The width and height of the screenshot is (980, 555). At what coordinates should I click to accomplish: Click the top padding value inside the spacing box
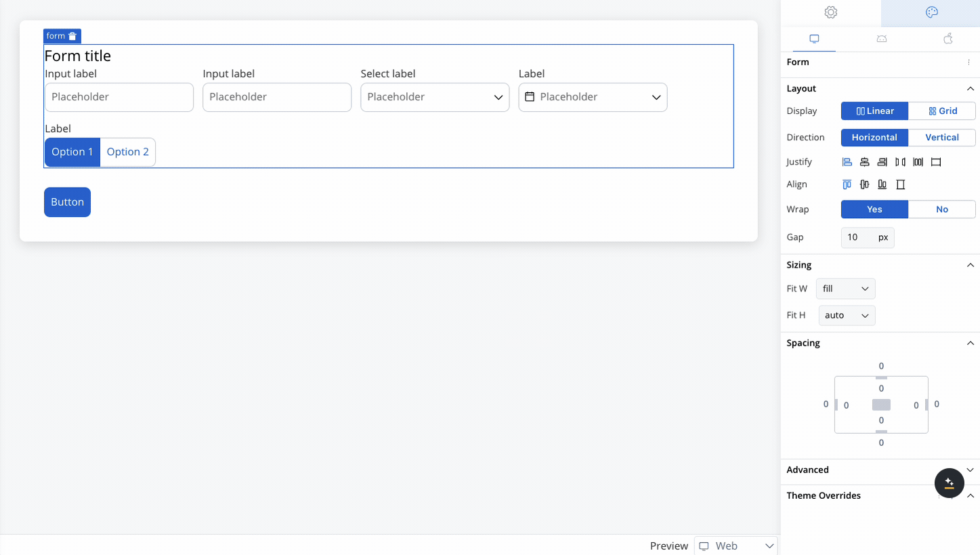pyautogui.click(x=881, y=388)
